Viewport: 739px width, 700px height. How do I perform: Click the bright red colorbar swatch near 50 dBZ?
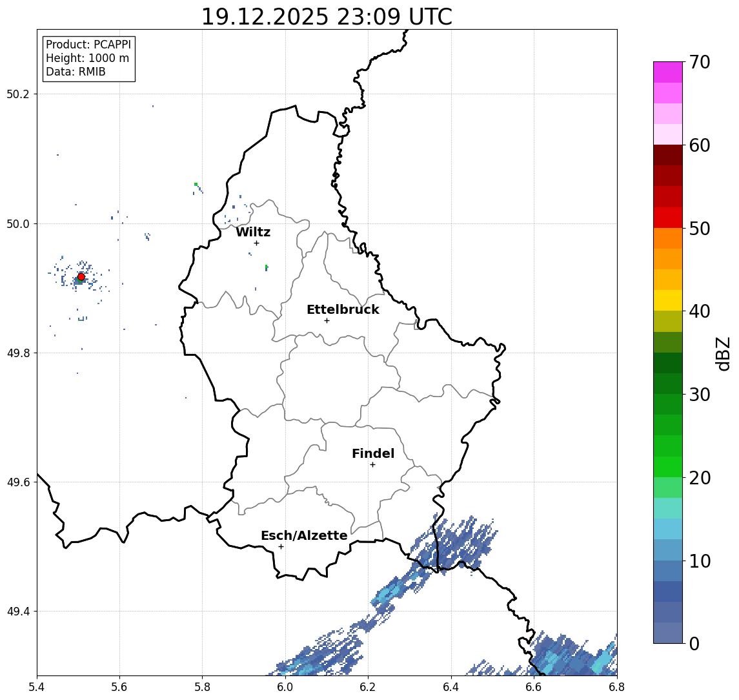click(668, 218)
